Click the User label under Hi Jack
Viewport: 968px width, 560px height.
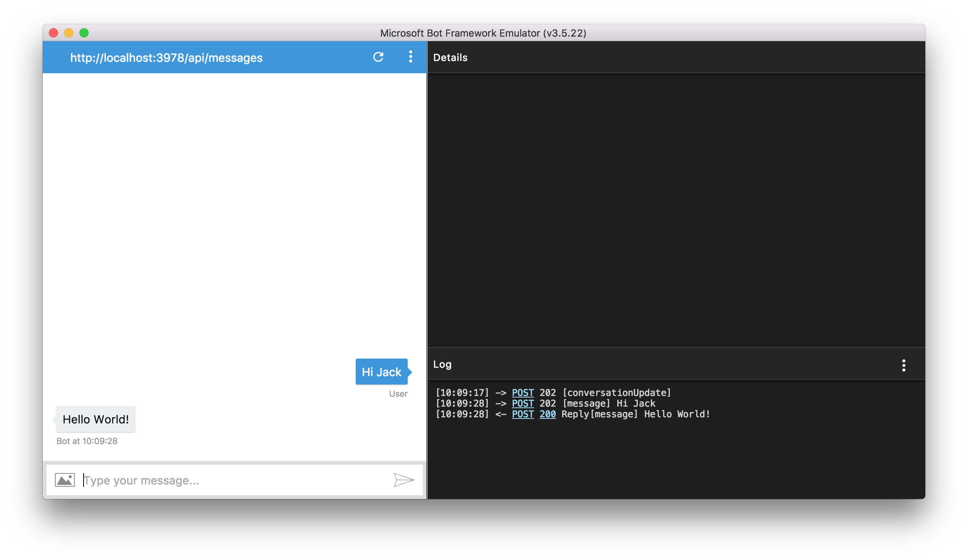point(398,393)
